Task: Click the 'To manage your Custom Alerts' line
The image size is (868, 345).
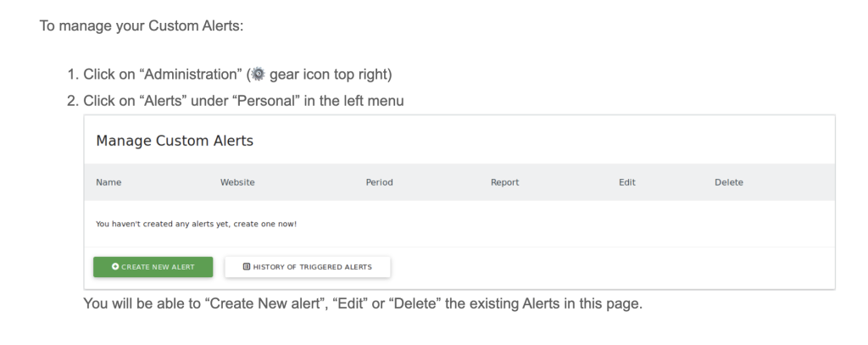Action: coord(141,25)
